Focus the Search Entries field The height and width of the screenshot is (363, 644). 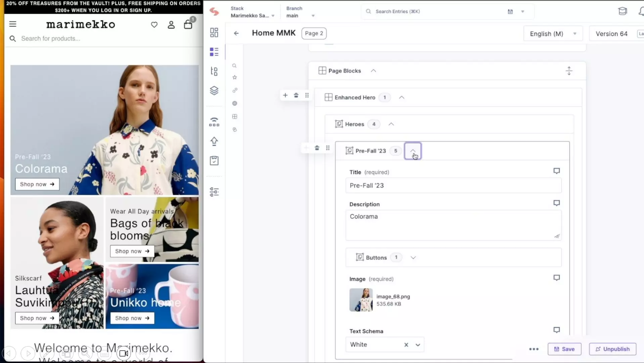click(436, 11)
